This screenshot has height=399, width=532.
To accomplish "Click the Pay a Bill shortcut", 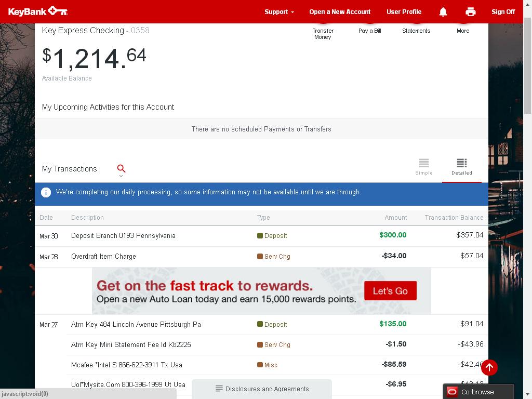I will pos(369,31).
